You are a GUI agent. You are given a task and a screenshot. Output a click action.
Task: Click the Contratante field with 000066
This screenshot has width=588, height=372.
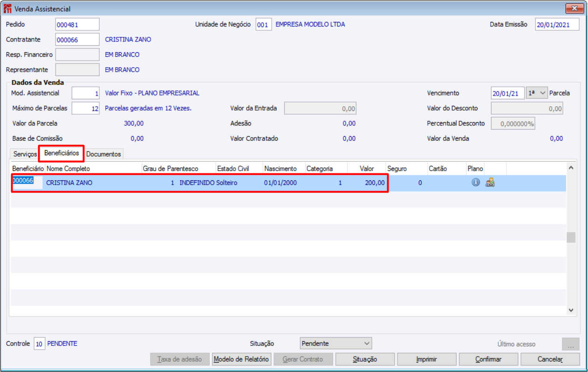[x=77, y=40]
